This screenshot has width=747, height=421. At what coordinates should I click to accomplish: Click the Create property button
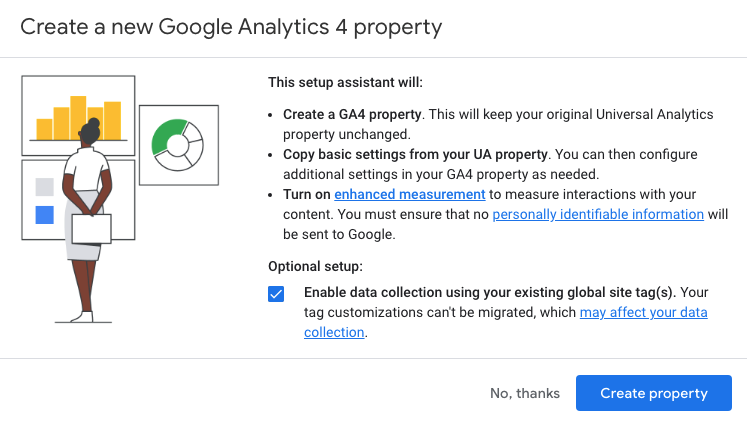point(654,393)
